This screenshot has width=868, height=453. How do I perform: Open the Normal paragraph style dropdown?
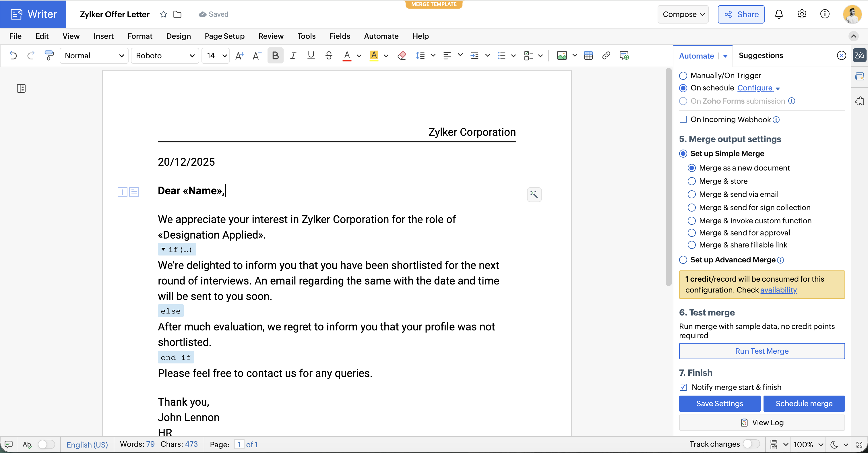tap(94, 55)
